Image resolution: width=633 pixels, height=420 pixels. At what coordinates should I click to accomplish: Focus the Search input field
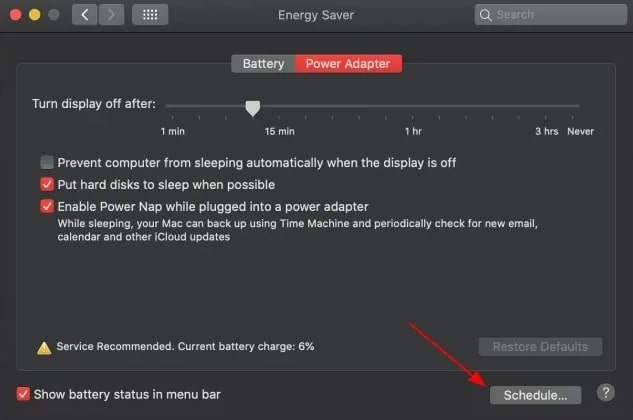551,15
